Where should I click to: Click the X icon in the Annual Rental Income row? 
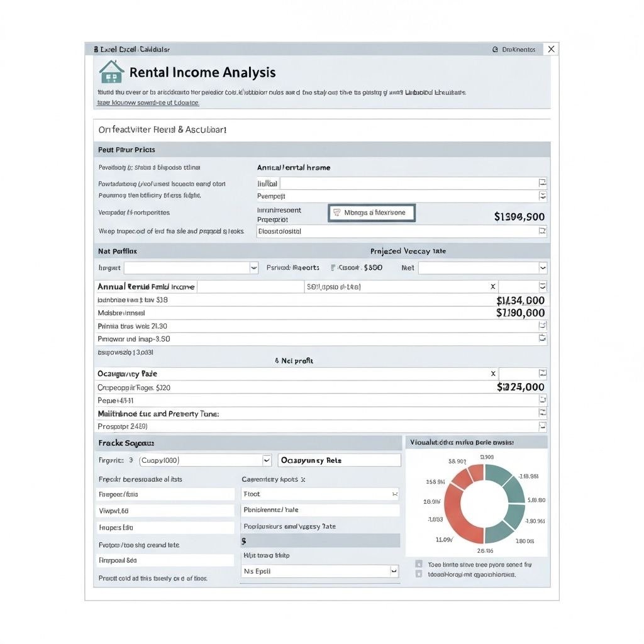pos(492,287)
